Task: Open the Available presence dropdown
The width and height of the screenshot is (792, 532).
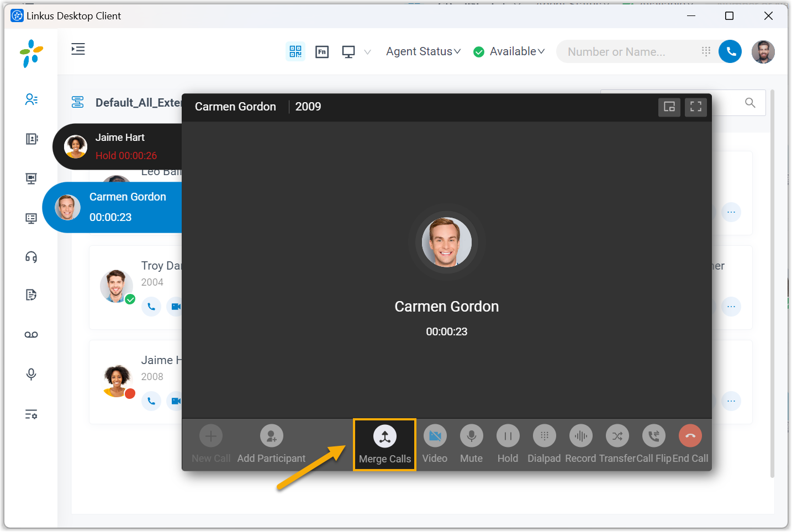Action: pyautogui.click(x=509, y=51)
